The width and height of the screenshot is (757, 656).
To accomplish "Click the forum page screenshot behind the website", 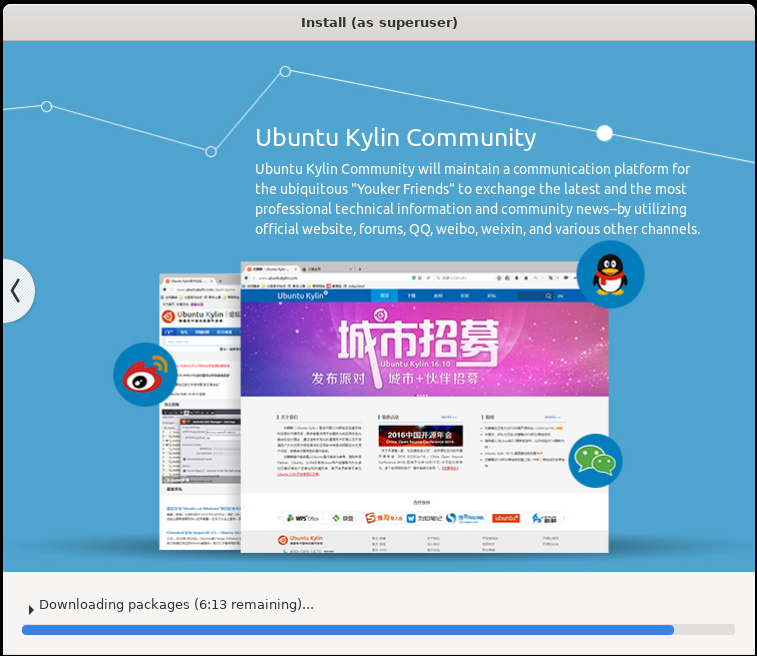I will [x=200, y=411].
